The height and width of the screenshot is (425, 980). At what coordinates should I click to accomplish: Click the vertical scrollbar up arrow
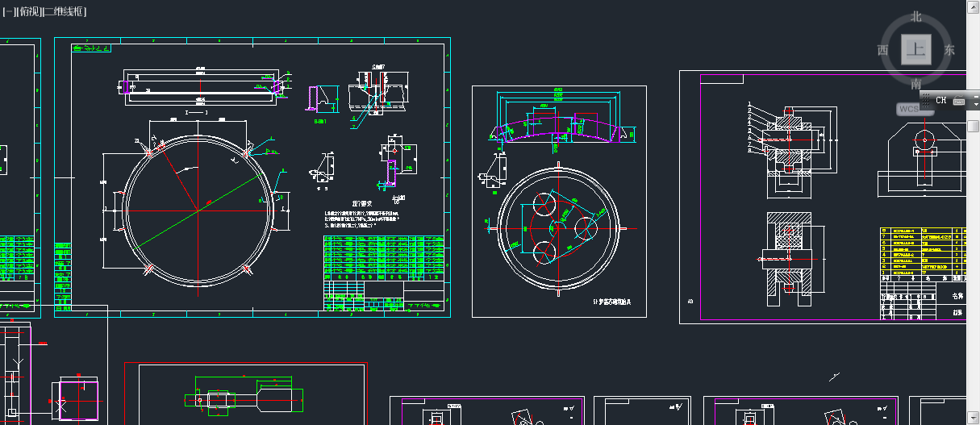coord(974,6)
